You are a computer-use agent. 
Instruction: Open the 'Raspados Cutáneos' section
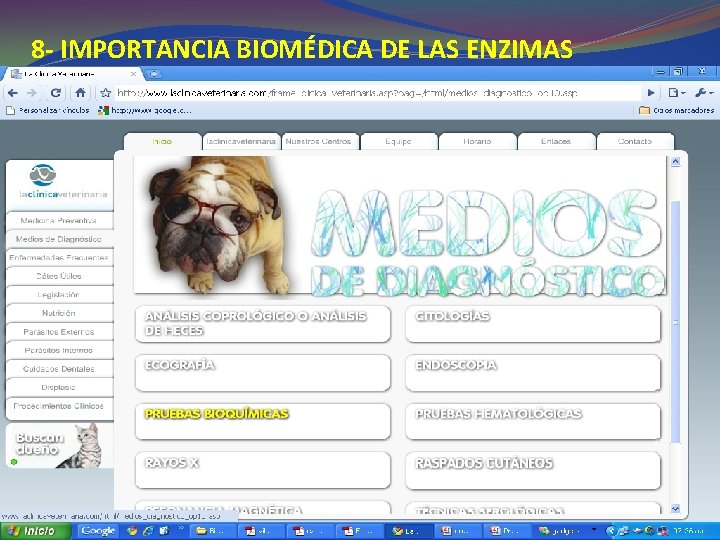pyautogui.click(x=533, y=470)
